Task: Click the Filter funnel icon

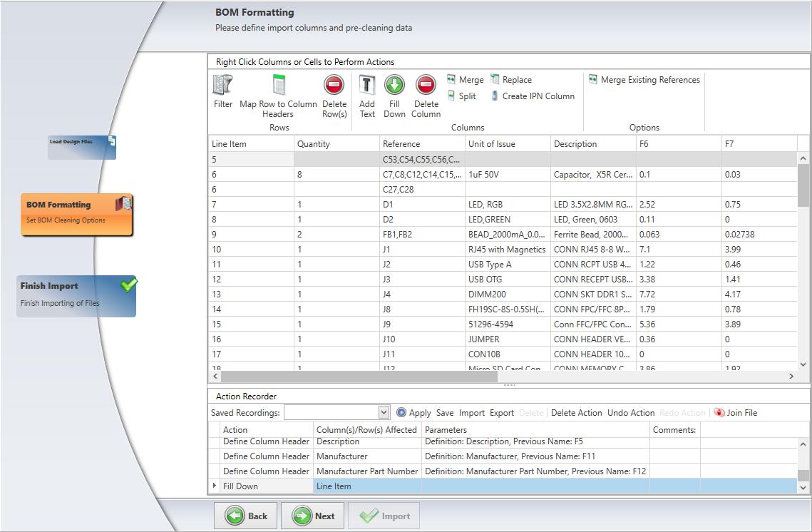Action: [x=222, y=86]
